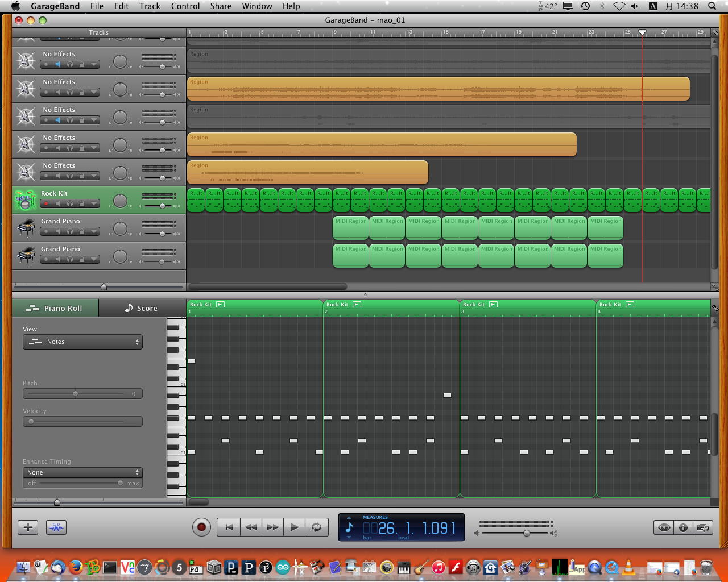This screenshot has height=582, width=728.
Task: Open the GarageBand application menu
Action: pos(55,6)
